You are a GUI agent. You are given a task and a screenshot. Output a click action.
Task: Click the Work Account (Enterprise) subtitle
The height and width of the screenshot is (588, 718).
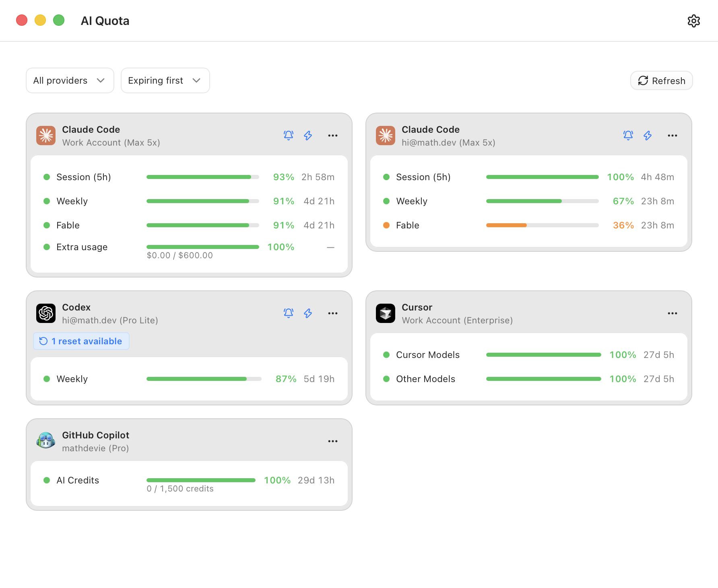[x=457, y=321]
